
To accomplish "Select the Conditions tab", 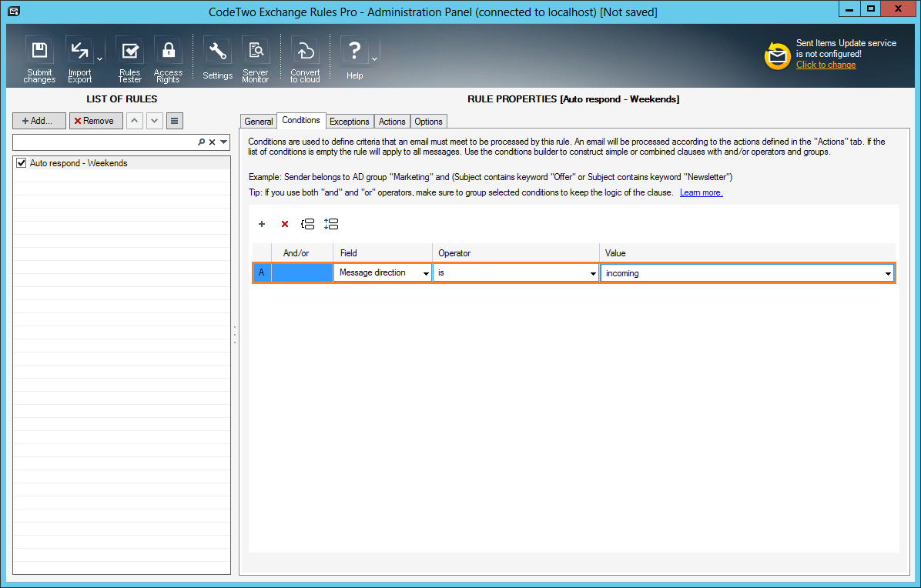I will click(x=301, y=120).
